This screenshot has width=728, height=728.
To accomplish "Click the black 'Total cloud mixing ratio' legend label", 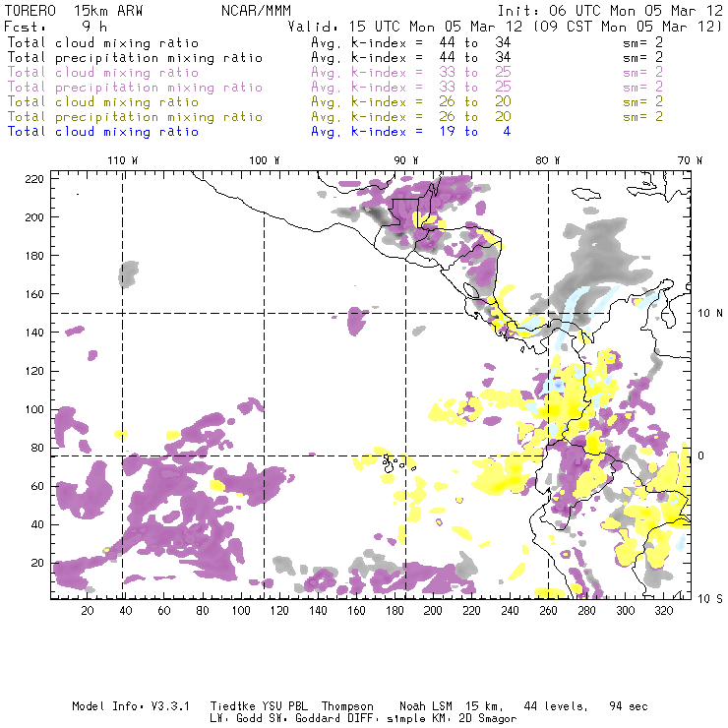I will coord(103,43).
